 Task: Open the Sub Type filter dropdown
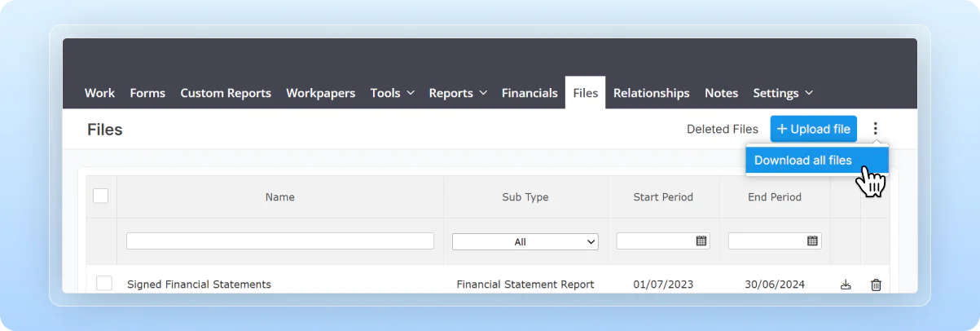coord(525,241)
